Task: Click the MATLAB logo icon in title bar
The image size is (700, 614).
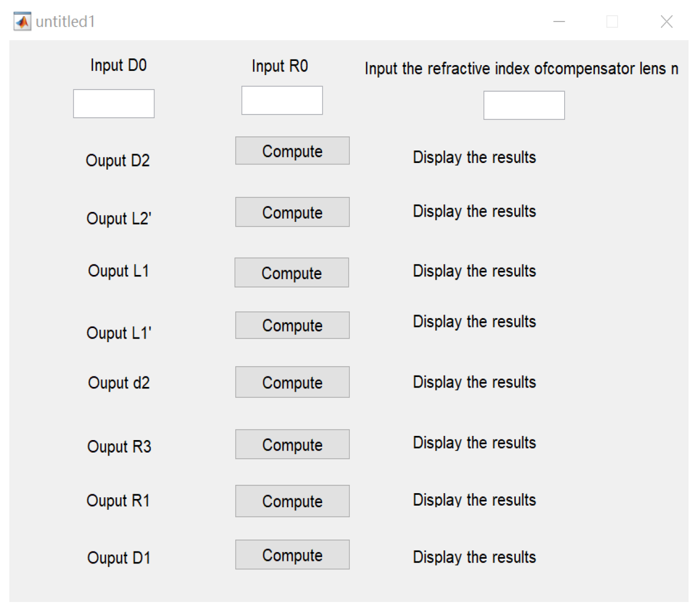Action: [x=22, y=22]
